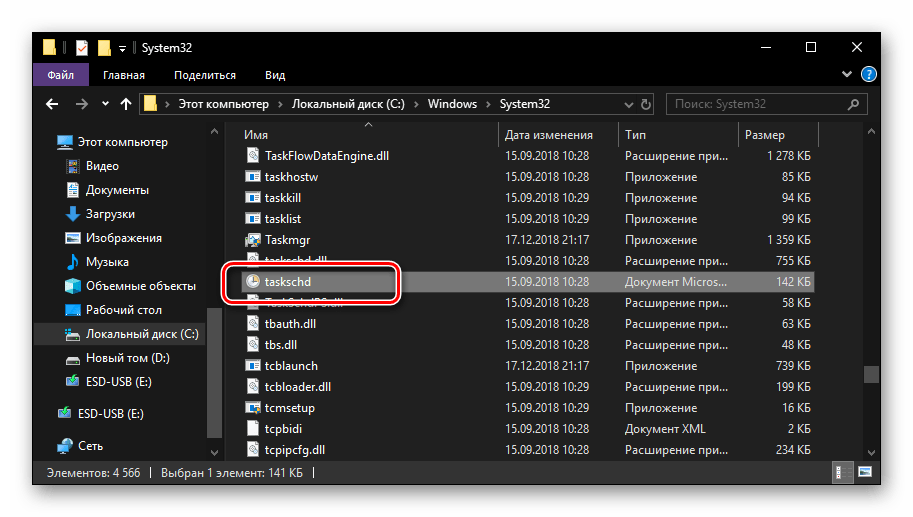
Task: Sort files by the Размер column header
Action: click(765, 135)
